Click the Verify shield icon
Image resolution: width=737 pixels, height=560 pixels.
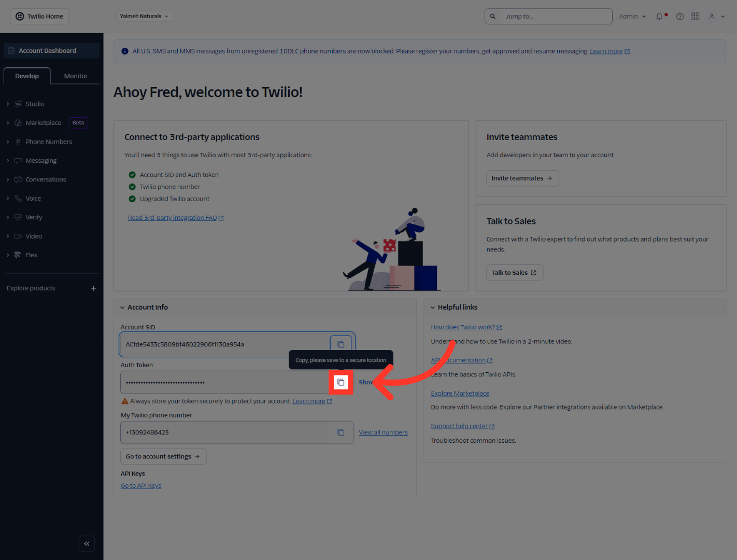coord(18,217)
